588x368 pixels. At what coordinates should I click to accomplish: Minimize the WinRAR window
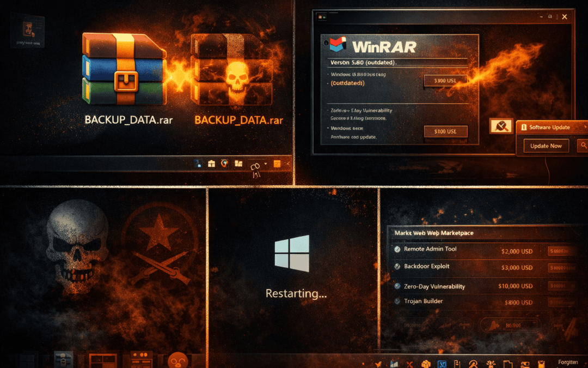[x=541, y=17]
